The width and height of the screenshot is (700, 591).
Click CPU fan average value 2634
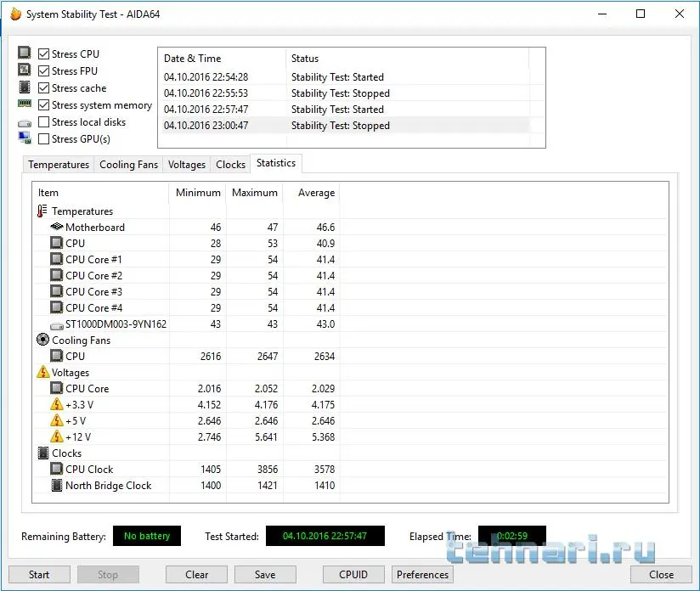click(325, 356)
